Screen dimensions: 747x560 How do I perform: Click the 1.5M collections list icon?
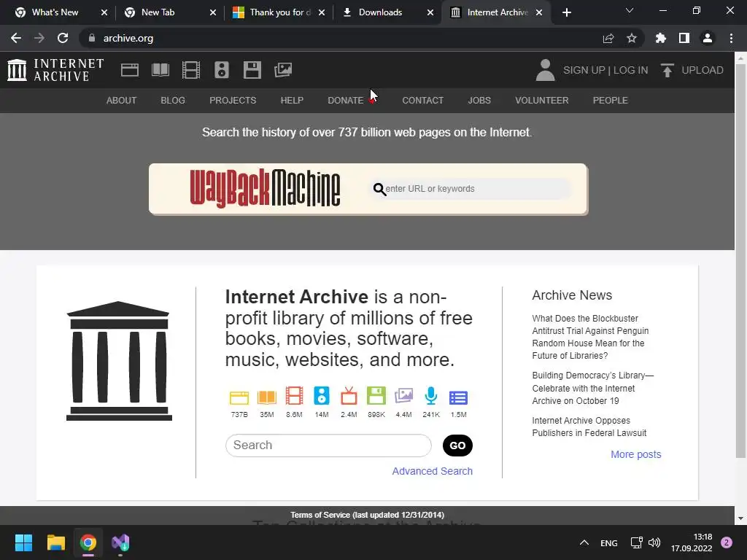coord(458,397)
